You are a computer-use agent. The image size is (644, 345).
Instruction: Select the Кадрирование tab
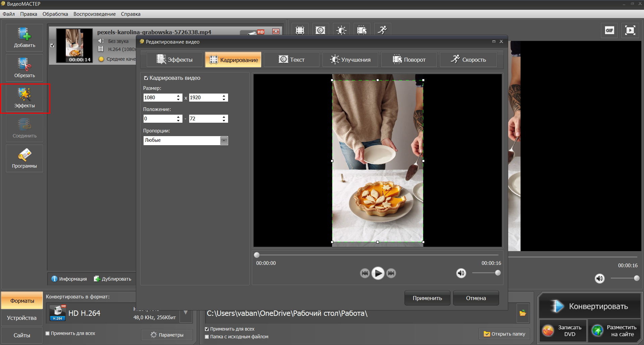point(233,60)
